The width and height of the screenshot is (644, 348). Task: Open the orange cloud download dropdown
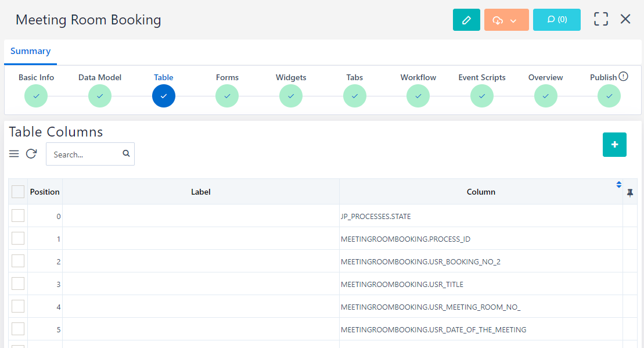[506, 20]
